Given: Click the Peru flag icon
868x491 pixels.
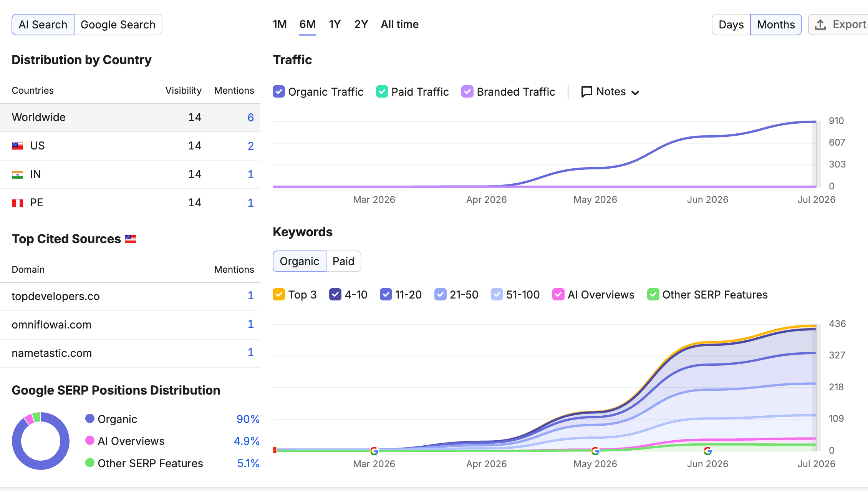Looking at the screenshot, I should pyautogui.click(x=18, y=203).
